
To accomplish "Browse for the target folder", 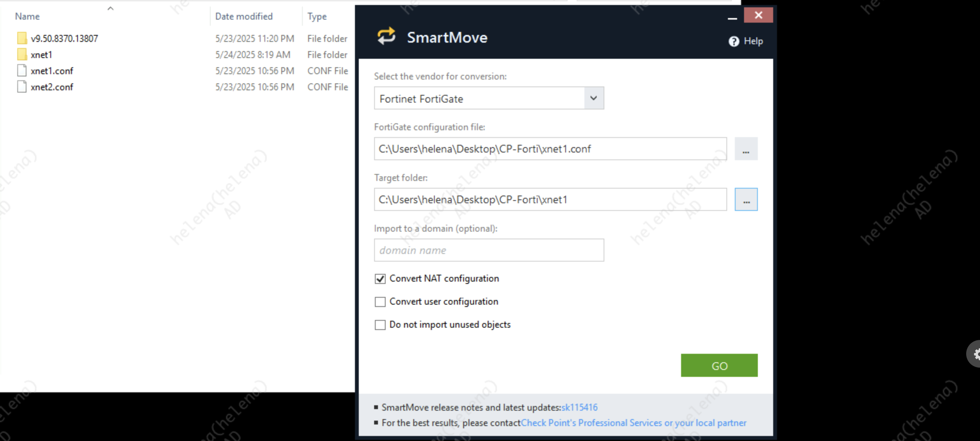I will pos(746,200).
